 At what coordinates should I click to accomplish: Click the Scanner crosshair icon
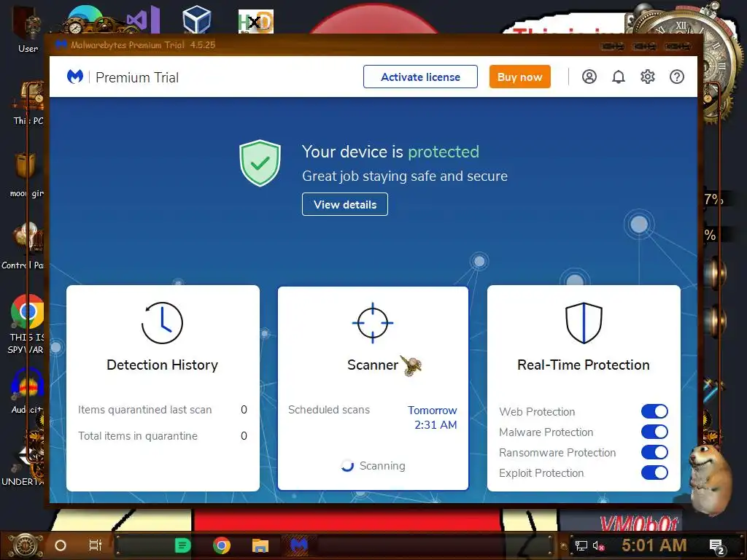click(x=373, y=322)
